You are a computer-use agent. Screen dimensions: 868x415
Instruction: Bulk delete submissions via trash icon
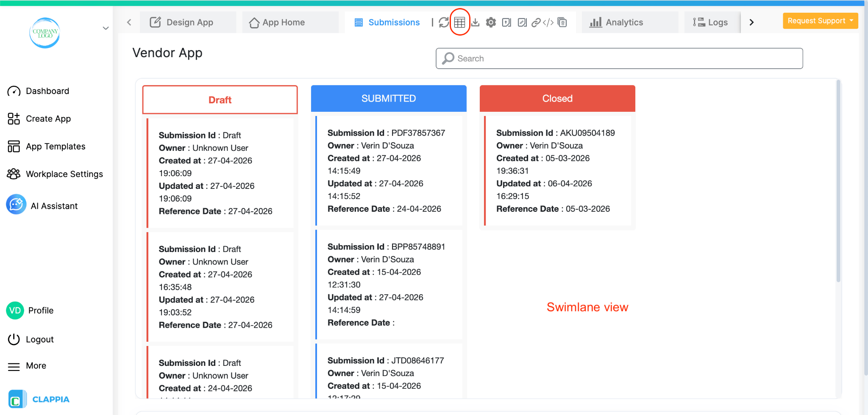tap(562, 22)
